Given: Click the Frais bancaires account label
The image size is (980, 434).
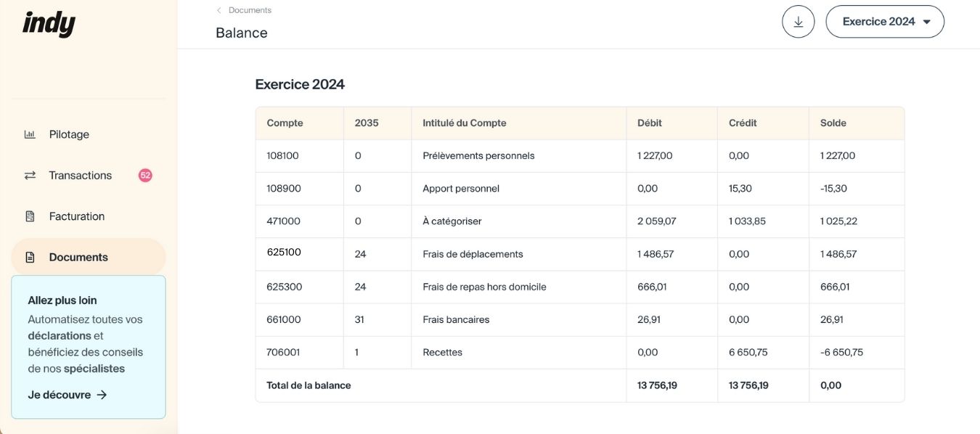Looking at the screenshot, I should click(456, 319).
